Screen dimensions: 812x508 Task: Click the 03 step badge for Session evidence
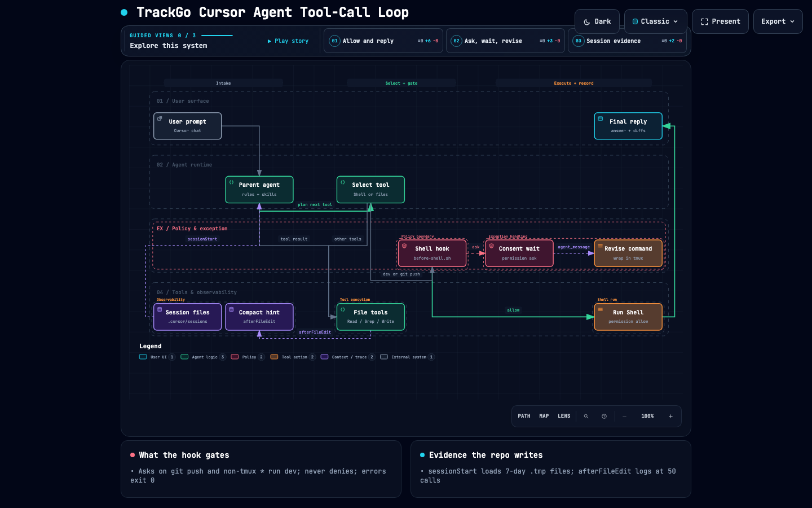tap(578, 41)
